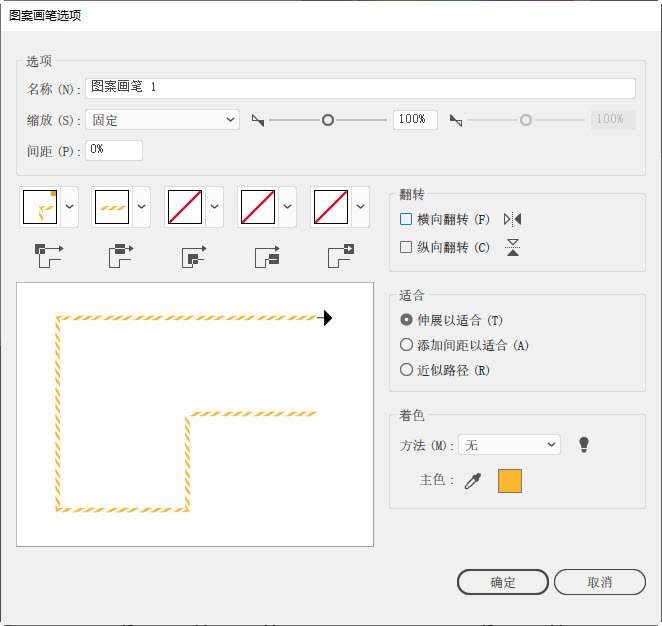Click the start tile position icon

click(267, 256)
